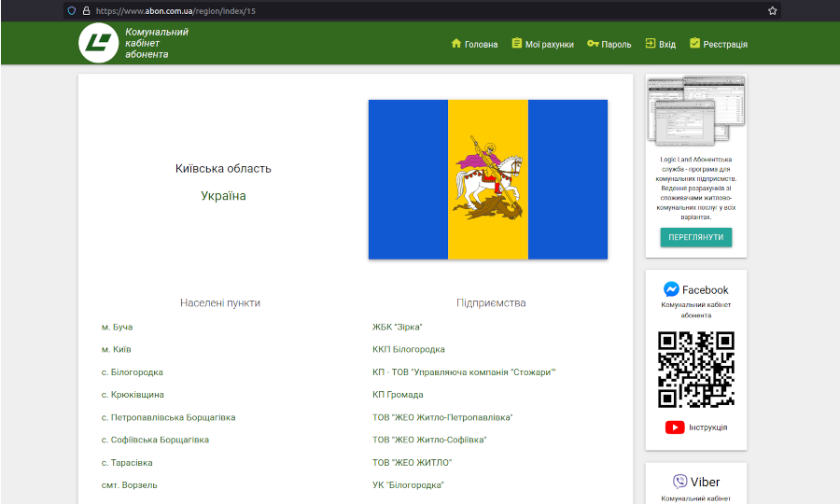This screenshot has height=504, width=840.
Task: Click the Facebook heading text
Action: click(x=705, y=289)
